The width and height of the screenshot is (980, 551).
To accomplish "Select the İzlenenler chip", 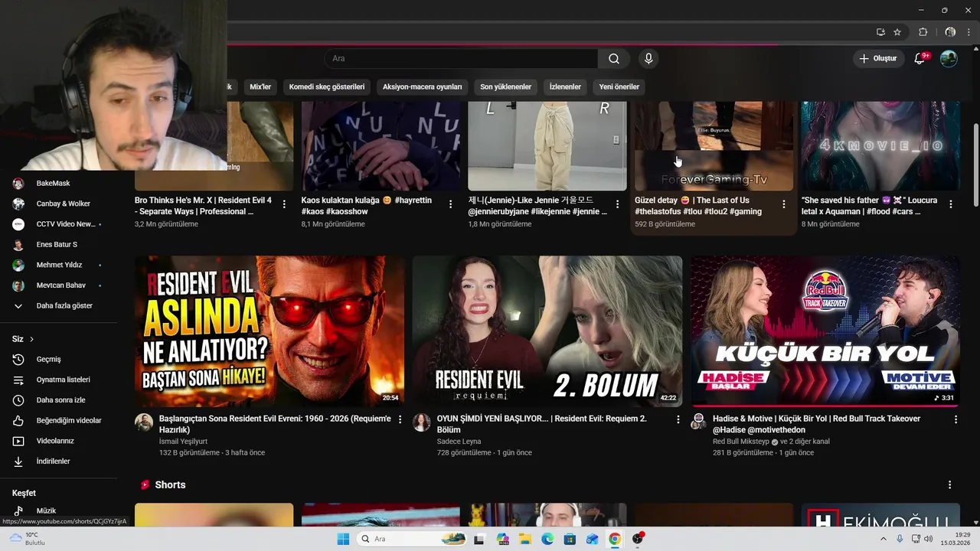I will coord(565,86).
